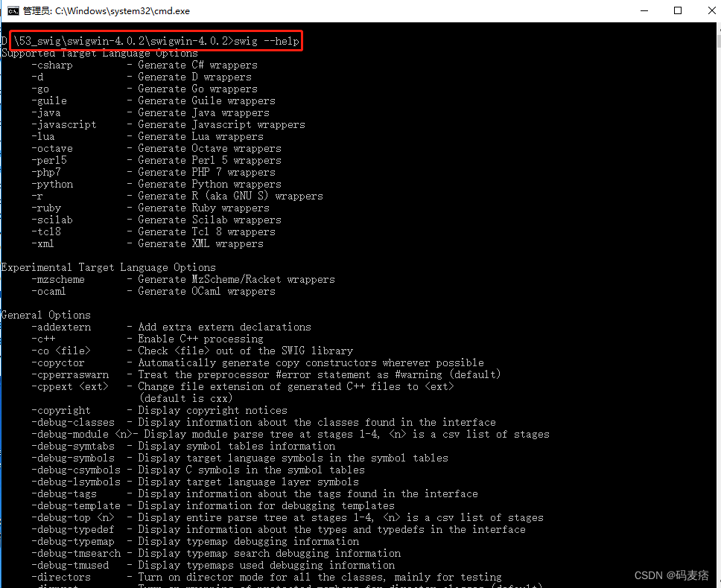Click 'Generate Javascript wrappers' description
Screen dimensions: 721x588
tap(222, 125)
